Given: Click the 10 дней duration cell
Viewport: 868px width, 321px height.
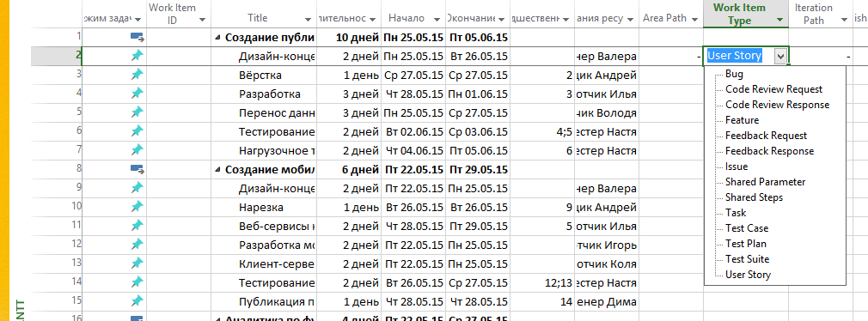Looking at the screenshot, I should pos(349,38).
